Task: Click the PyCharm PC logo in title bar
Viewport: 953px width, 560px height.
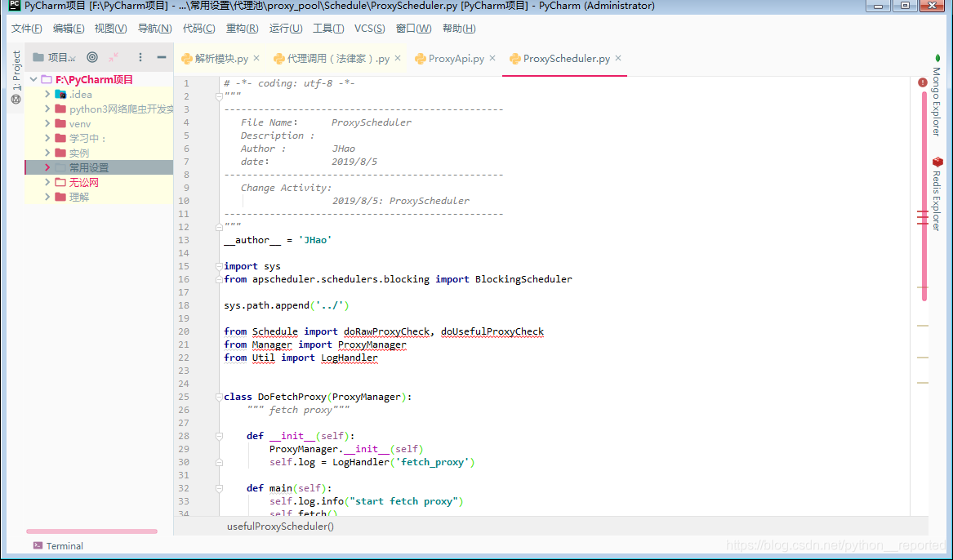Action: [x=15, y=6]
